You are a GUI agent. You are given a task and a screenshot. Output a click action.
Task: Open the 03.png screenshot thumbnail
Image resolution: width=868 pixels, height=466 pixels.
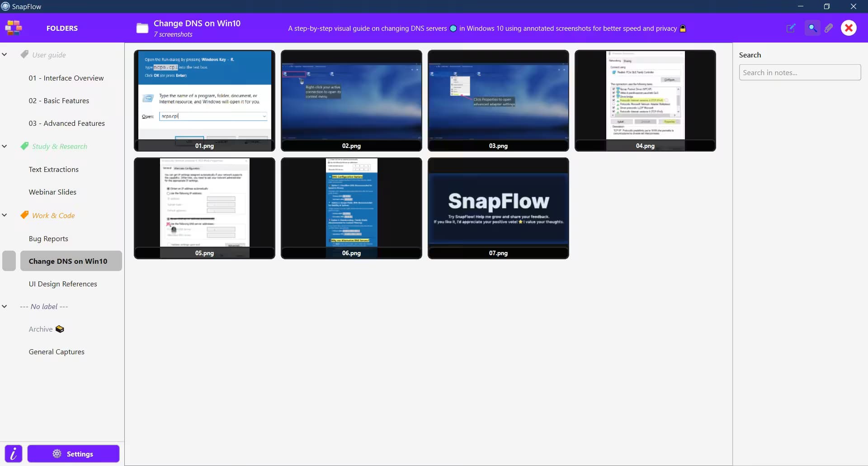point(498,100)
